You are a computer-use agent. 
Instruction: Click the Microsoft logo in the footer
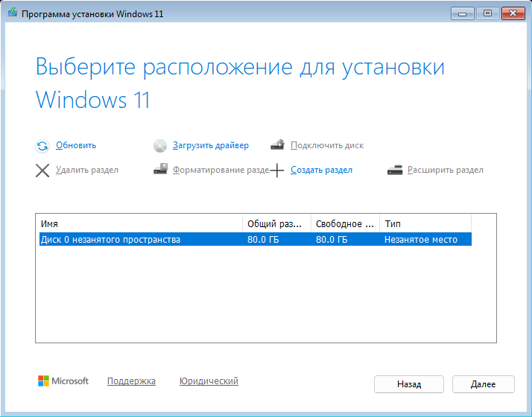[x=63, y=381]
